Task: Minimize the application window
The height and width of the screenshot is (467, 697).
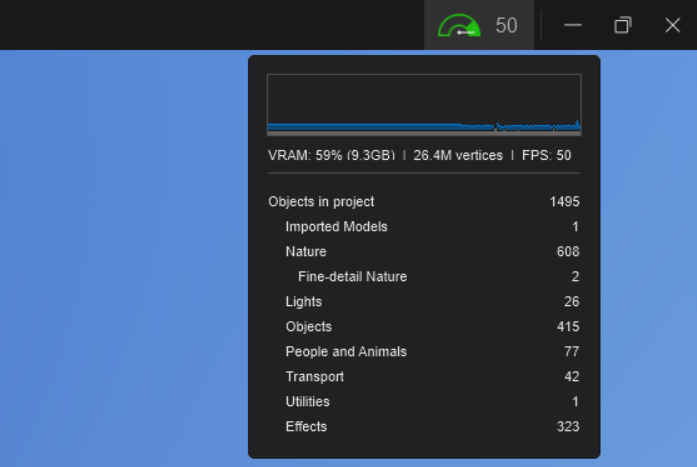Action: (x=573, y=26)
